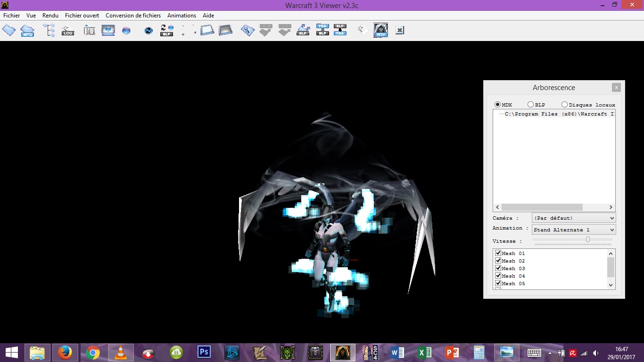644x362 pixels.
Task: Uncheck the Mesh 01 checkbox
Action: [x=498, y=253]
